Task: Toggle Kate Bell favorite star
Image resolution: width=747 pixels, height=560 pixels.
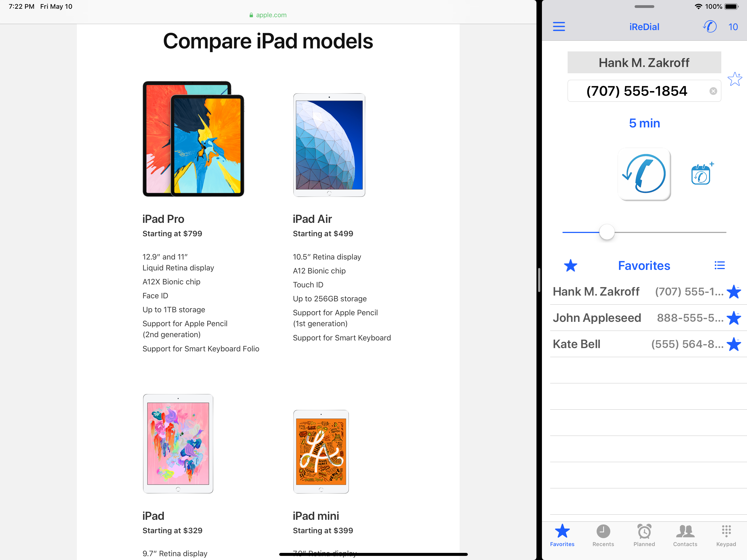Action: pyautogui.click(x=734, y=344)
